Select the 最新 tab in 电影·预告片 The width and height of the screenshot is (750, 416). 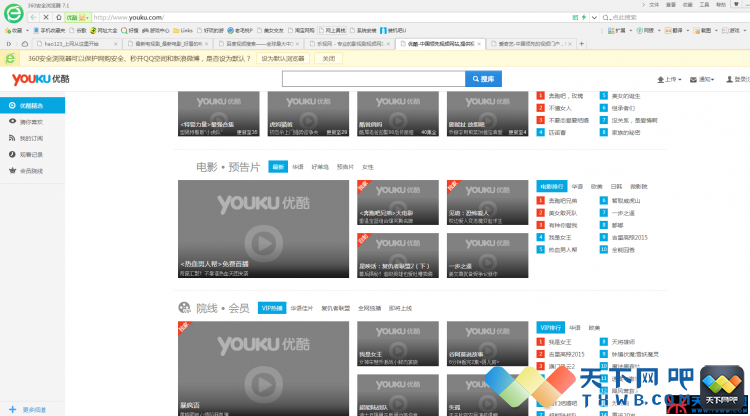(278, 167)
